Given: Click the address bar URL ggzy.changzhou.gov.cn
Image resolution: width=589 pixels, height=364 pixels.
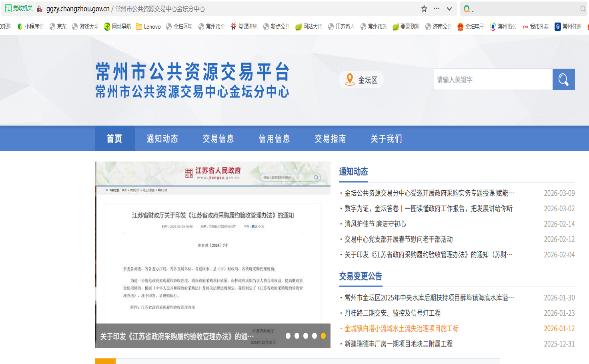Looking at the screenshot, I should [x=78, y=9].
